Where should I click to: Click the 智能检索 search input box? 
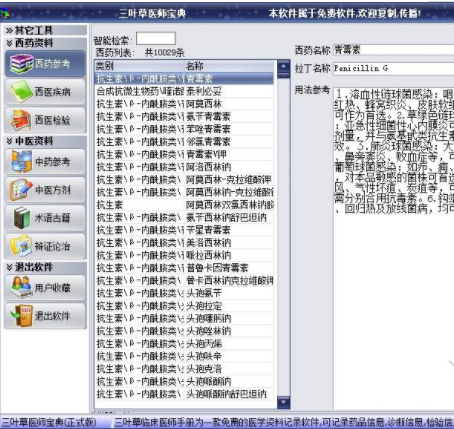(x=156, y=38)
